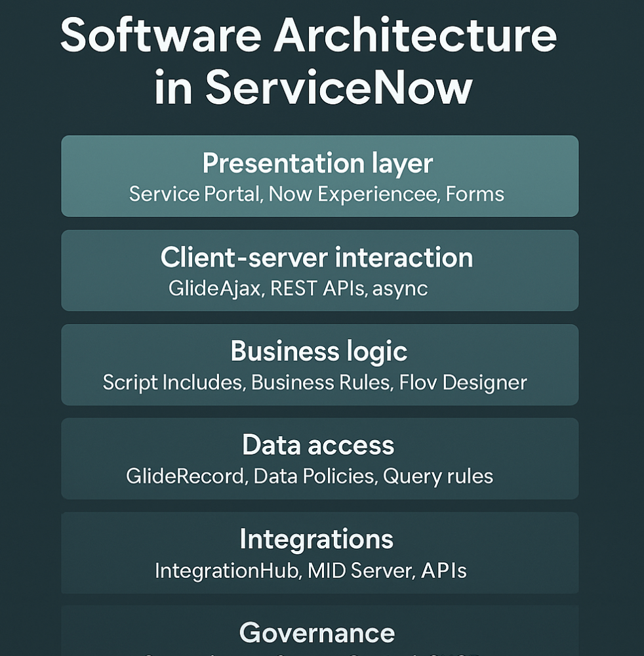The image size is (644, 656).
Task: Select the Presentation layer card
Action: coord(319,176)
